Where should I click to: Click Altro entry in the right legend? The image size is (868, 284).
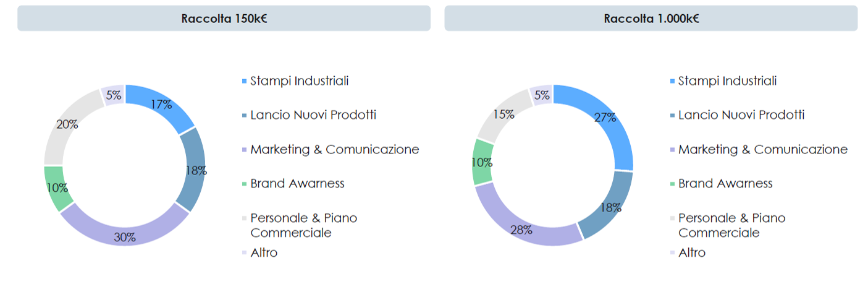[688, 252]
